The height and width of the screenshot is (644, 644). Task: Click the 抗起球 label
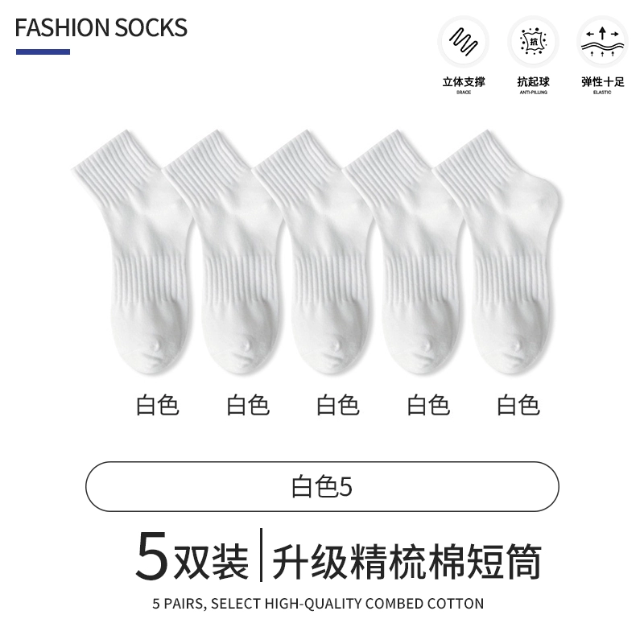point(533,82)
